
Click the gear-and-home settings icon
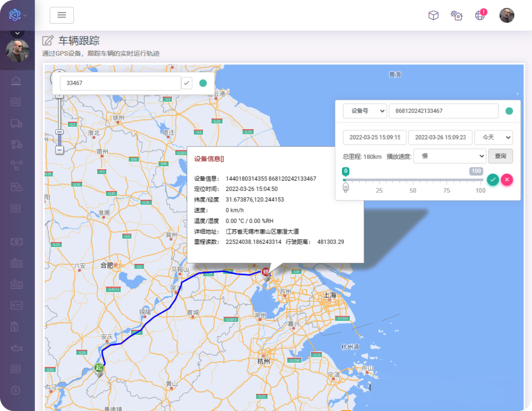457,15
